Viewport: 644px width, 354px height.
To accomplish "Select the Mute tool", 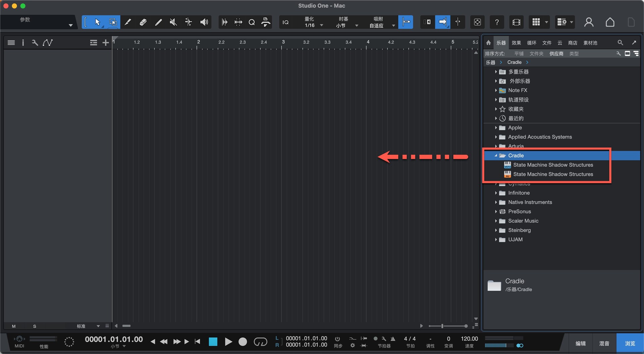I will point(173,22).
